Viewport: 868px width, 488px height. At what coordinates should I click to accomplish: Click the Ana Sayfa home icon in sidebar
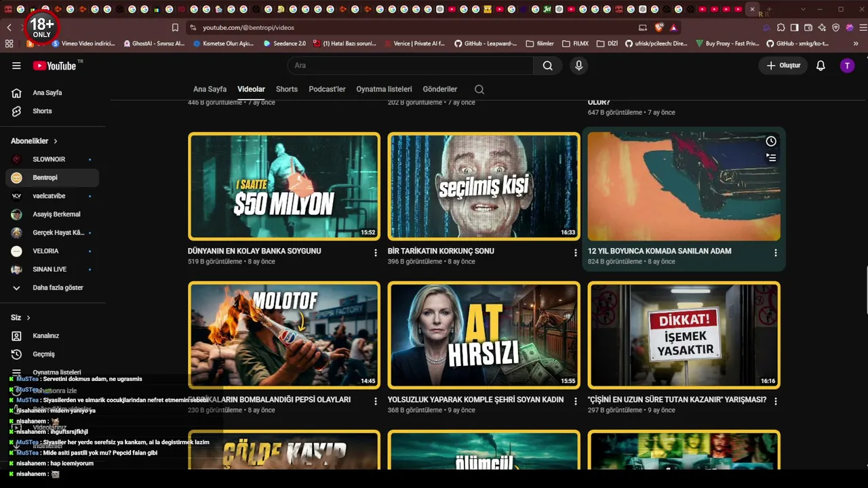[17, 93]
